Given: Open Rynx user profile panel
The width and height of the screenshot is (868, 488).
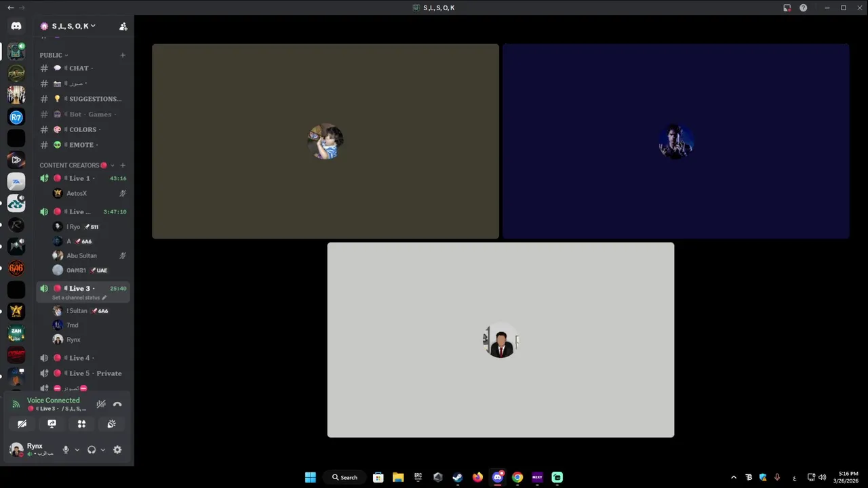Looking at the screenshot, I should [x=32, y=449].
